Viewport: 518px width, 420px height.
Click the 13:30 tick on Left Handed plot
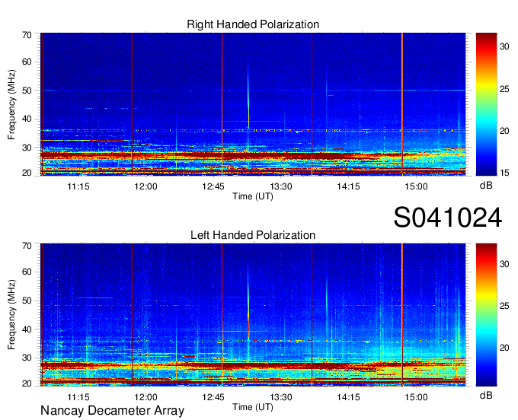(281, 397)
